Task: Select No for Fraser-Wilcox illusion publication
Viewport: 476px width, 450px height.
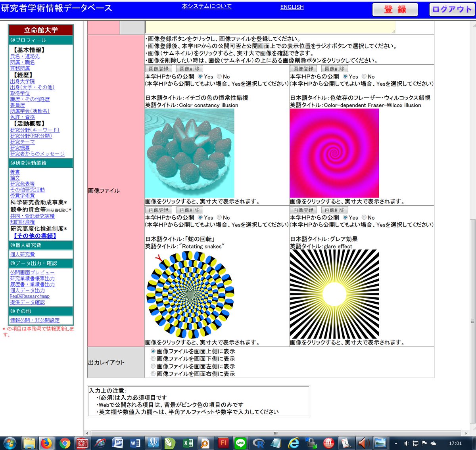Action: (364, 76)
